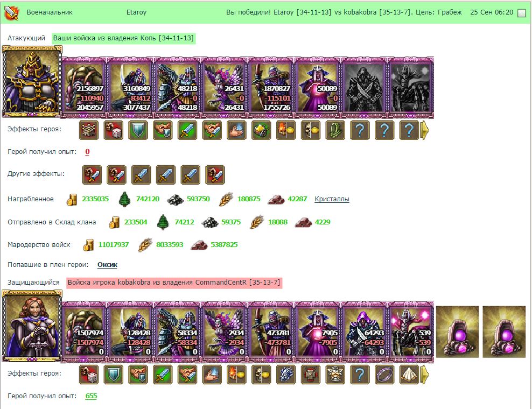The image size is (532, 409).
Task: Click the castle tower effect icon in attacker effects
Action: pos(88,130)
